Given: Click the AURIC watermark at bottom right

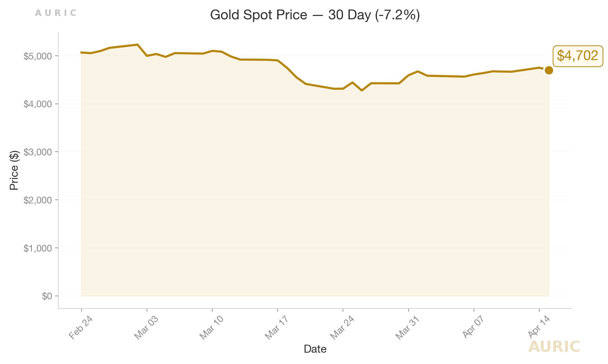Looking at the screenshot, I should point(554,347).
